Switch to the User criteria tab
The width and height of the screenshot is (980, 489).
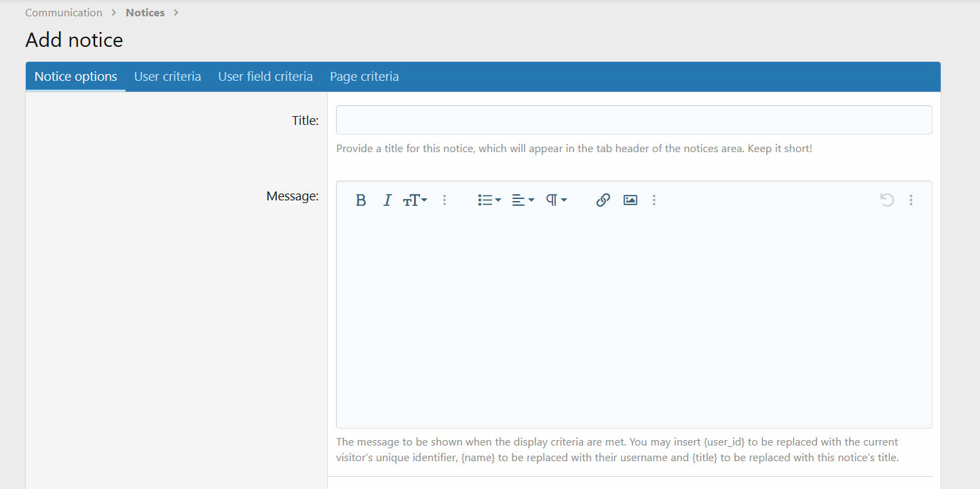(x=168, y=76)
